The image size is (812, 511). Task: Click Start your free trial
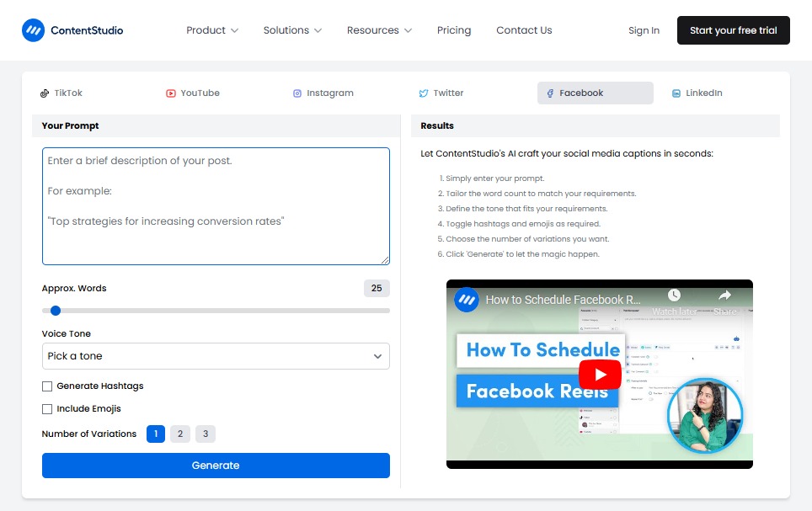(x=733, y=30)
